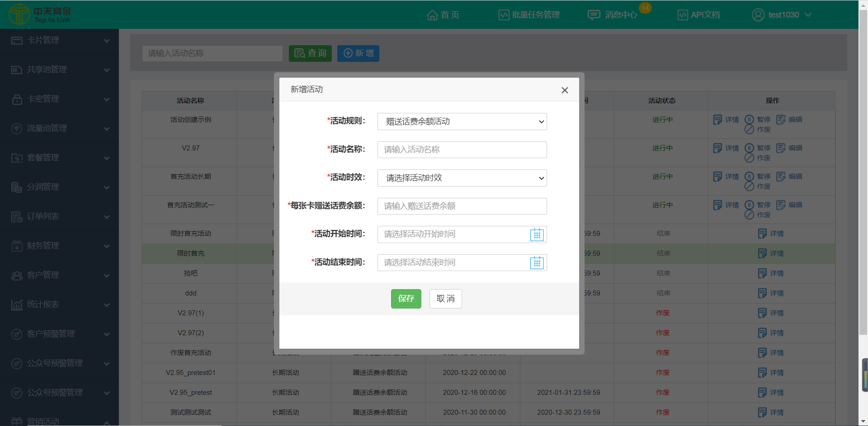The height and width of the screenshot is (426, 868).
Task: Open 详情 for the ddd row
Action: (x=771, y=293)
